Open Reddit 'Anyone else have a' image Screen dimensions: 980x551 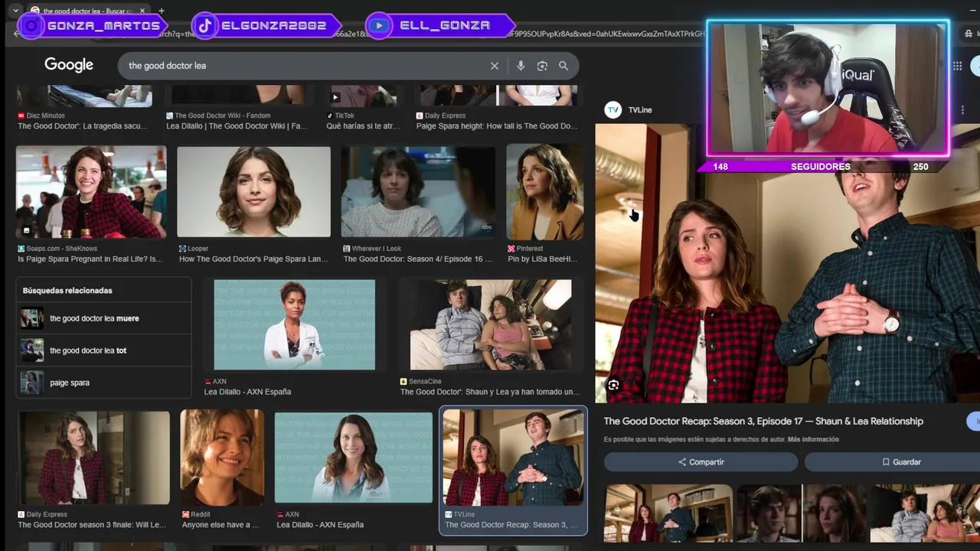click(x=222, y=458)
